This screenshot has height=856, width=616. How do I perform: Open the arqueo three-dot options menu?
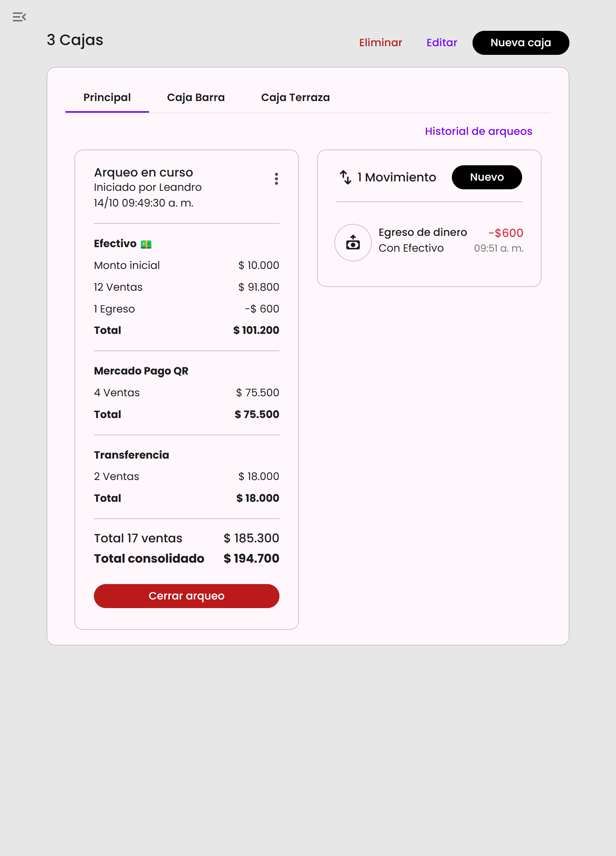[x=276, y=179]
